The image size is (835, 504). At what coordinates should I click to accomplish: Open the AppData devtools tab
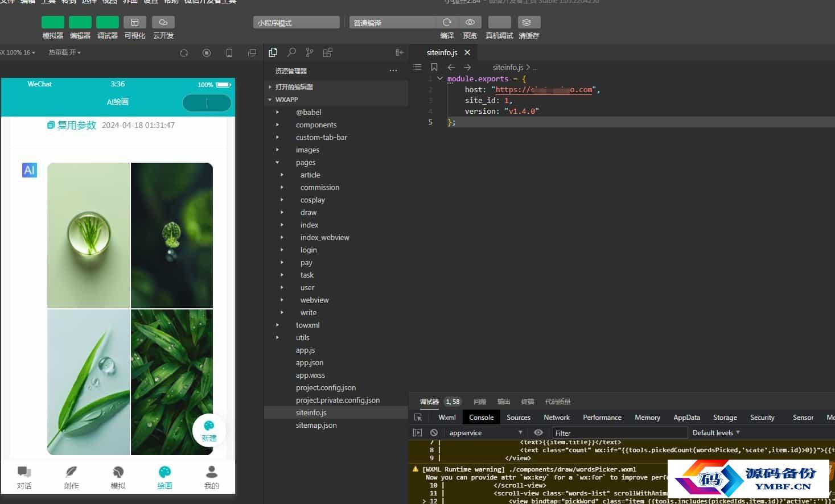(x=687, y=418)
